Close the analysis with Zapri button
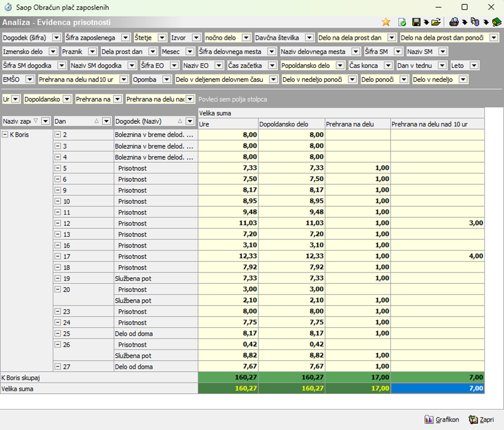The width and height of the screenshot is (504, 430). pos(481,420)
